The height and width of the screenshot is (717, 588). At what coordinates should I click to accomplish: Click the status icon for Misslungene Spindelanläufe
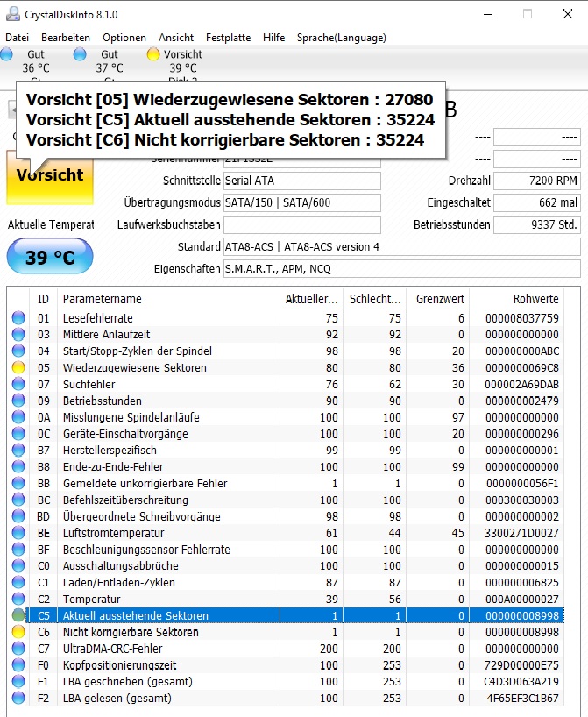click(18, 417)
